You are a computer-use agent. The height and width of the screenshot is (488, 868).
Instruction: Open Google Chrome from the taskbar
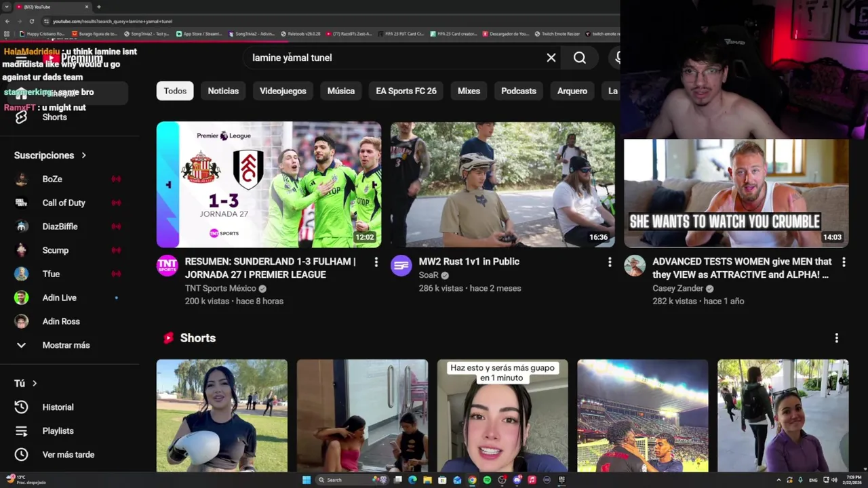pos(472,480)
